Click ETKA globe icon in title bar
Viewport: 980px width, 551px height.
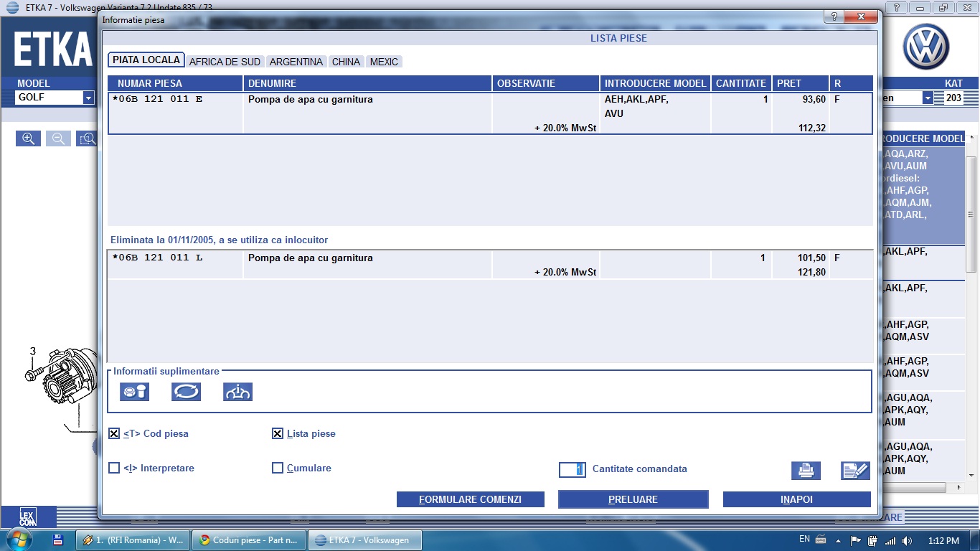coord(12,7)
